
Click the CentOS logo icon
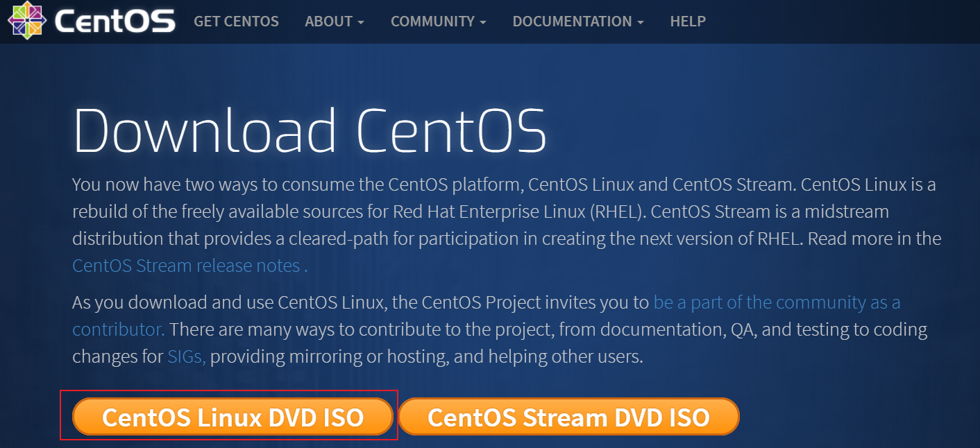[x=26, y=21]
